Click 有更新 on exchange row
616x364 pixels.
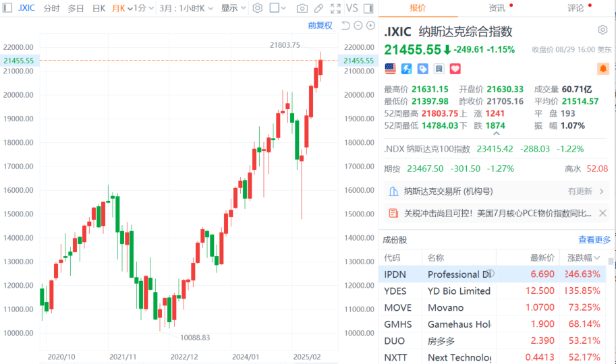coord(580,191)
